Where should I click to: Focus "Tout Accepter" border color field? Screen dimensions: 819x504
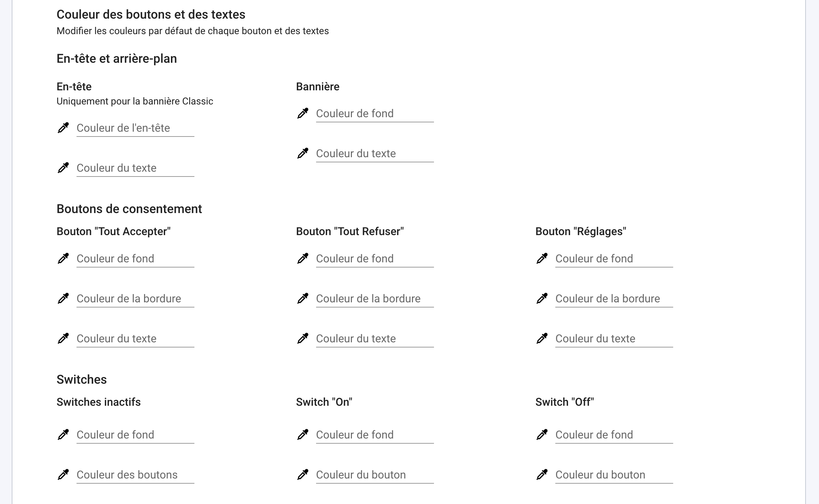(135, 299)
